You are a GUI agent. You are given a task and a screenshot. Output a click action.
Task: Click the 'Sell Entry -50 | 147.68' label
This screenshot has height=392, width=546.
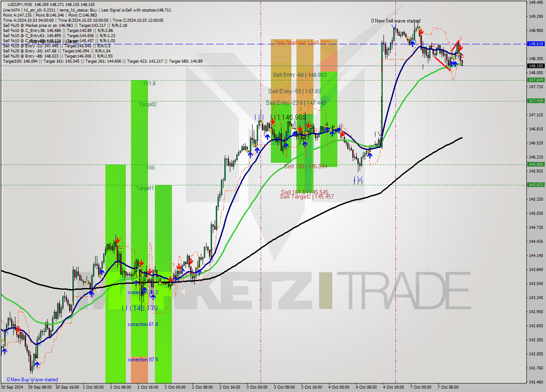295,91
